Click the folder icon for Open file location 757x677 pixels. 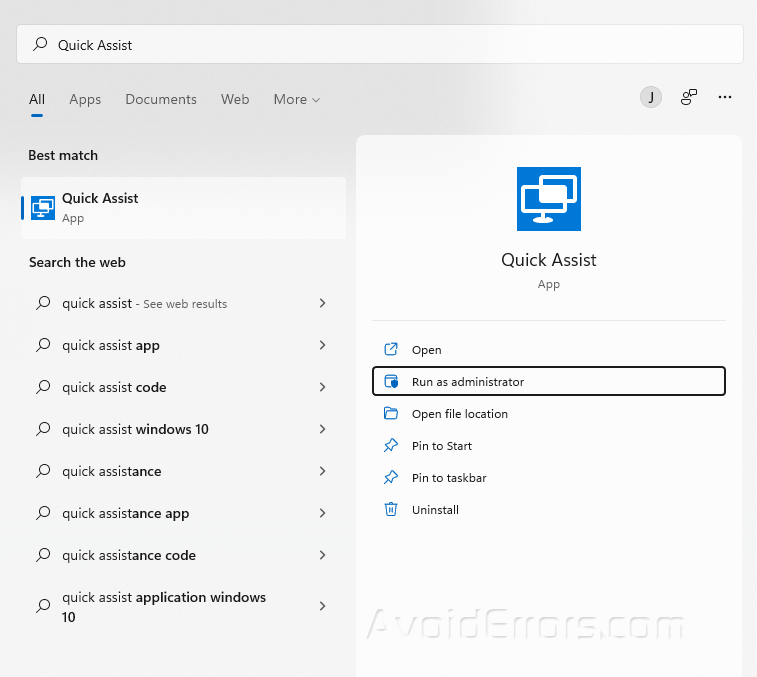(391, 413)
